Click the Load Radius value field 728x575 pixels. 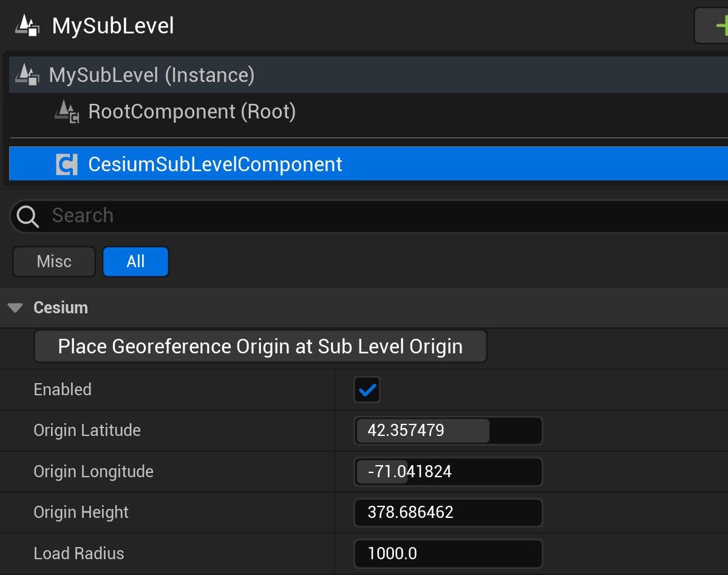(447, 553)
